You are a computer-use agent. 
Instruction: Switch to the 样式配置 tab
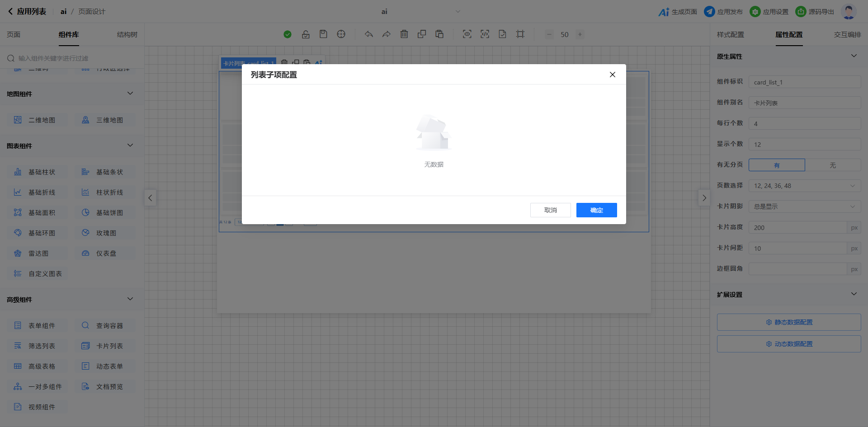(730, 35)
